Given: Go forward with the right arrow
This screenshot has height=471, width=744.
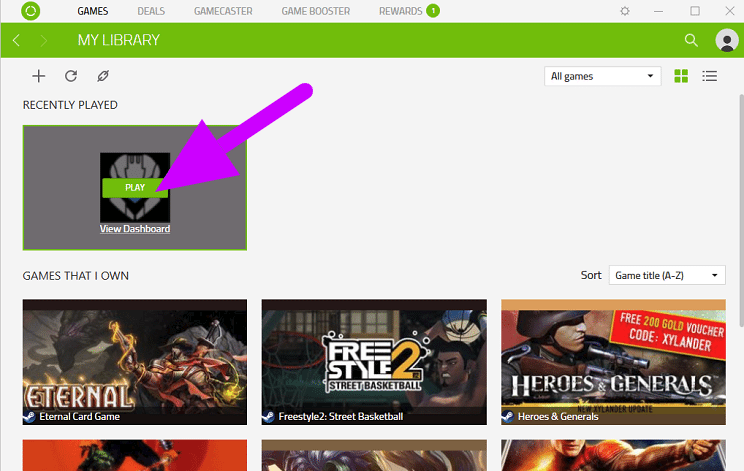Looking at the screenshot, I should click(x=44, y=40).
